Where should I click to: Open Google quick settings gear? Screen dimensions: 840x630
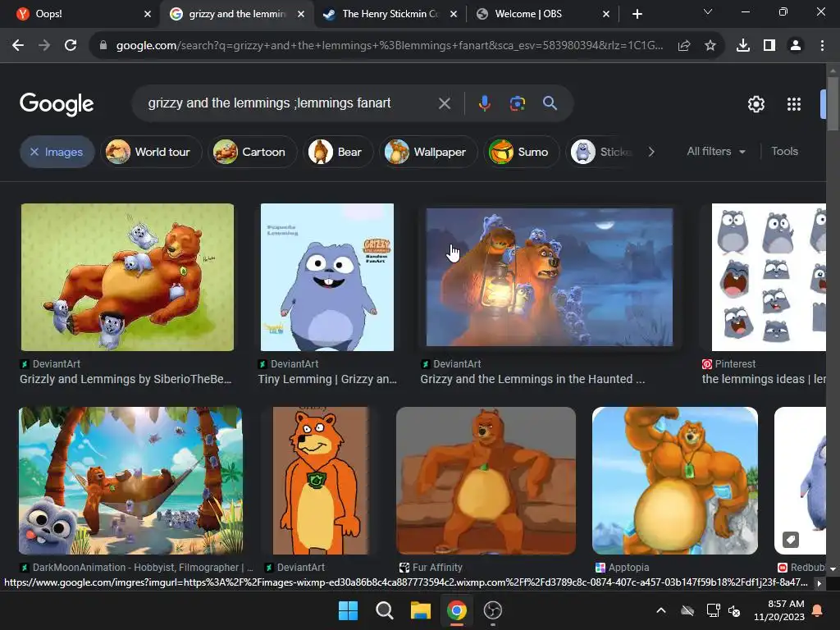(756, 104)
